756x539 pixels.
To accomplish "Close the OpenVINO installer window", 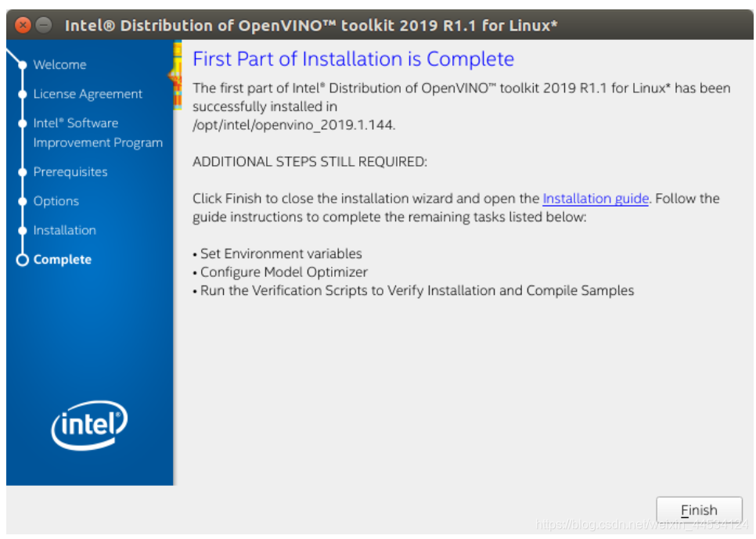I will [x=23, y=24].
